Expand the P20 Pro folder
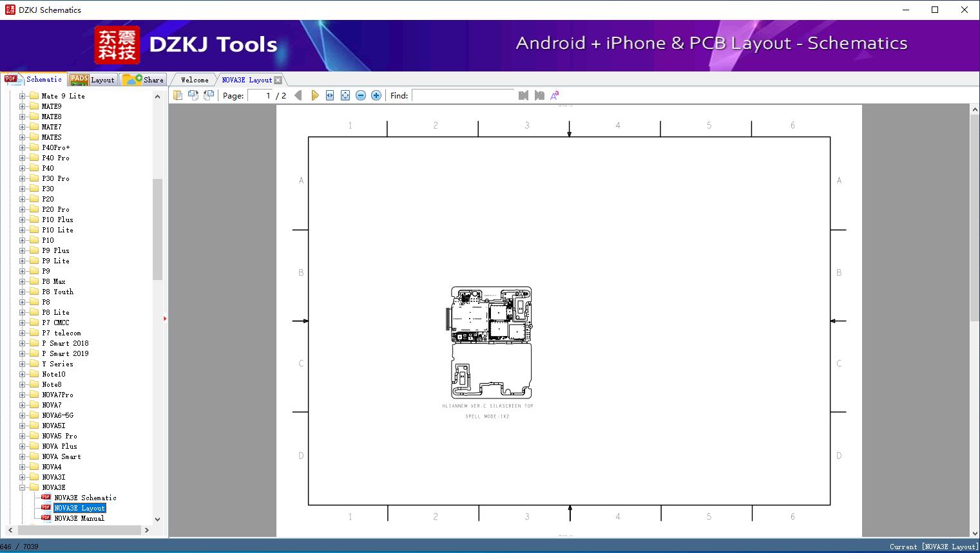 [x=23, y=209]
